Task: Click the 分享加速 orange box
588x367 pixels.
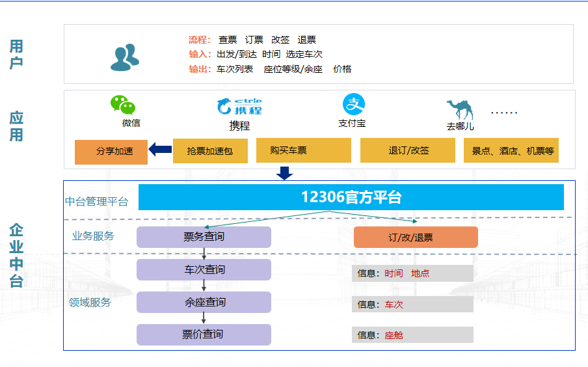Action: 111,152
